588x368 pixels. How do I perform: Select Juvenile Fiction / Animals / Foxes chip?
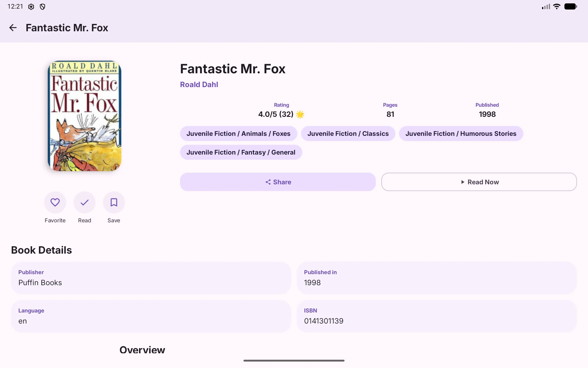[239, 134]
